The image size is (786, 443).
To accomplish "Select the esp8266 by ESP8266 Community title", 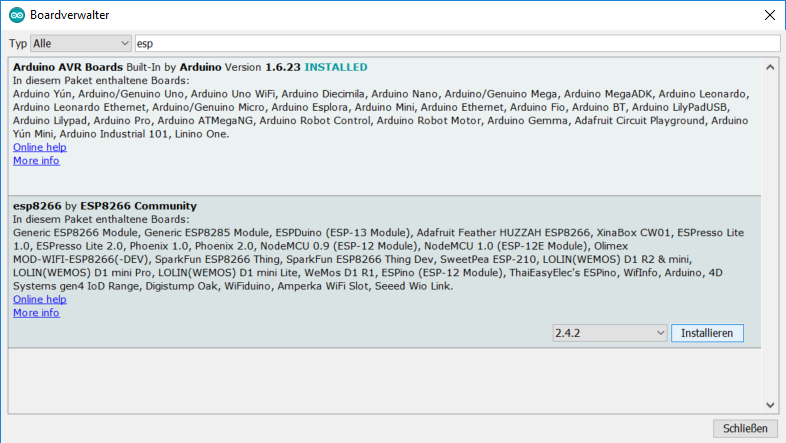I will click(105, 206).
